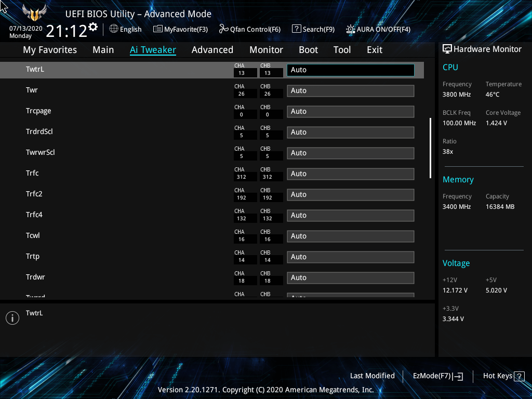Viewport: 532px width, 399px height.
Task: Select the Trcpage row label
Action: tap(38, 111)
